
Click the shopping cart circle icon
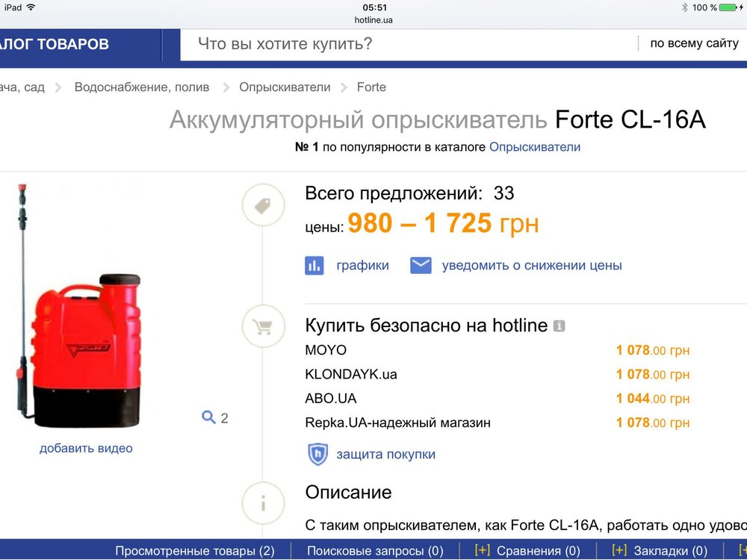pos(263,327)
